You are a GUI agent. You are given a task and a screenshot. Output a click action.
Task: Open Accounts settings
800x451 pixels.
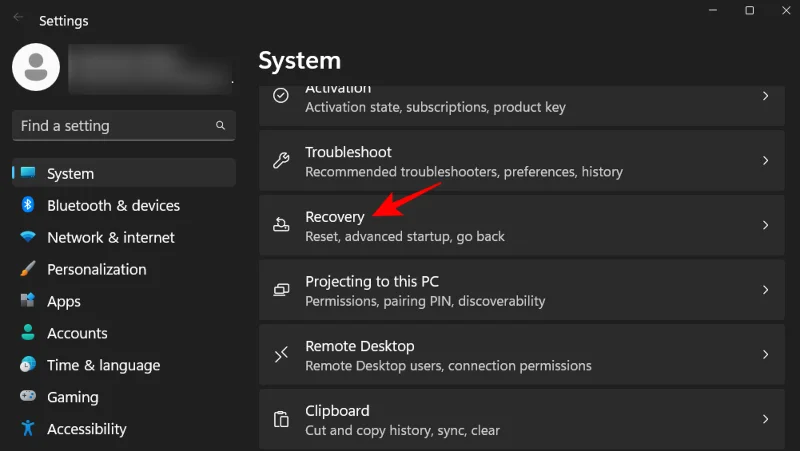pos(124,333)
